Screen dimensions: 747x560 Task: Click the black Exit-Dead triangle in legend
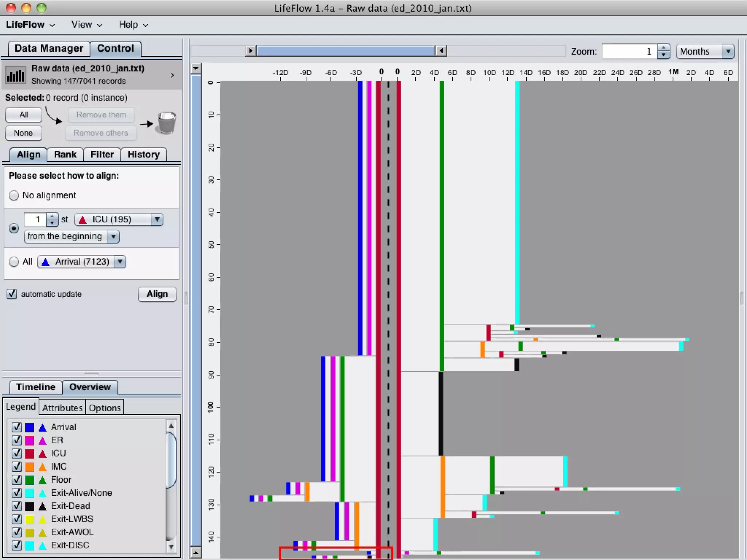pos(43,506)
